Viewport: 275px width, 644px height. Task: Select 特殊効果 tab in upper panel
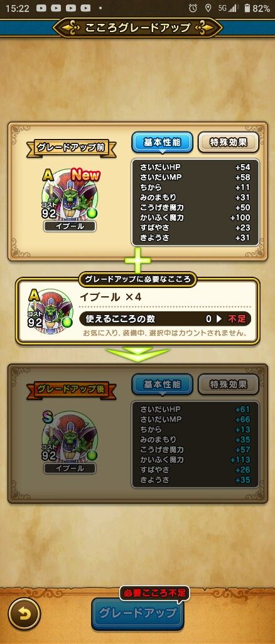pos(229,143)
